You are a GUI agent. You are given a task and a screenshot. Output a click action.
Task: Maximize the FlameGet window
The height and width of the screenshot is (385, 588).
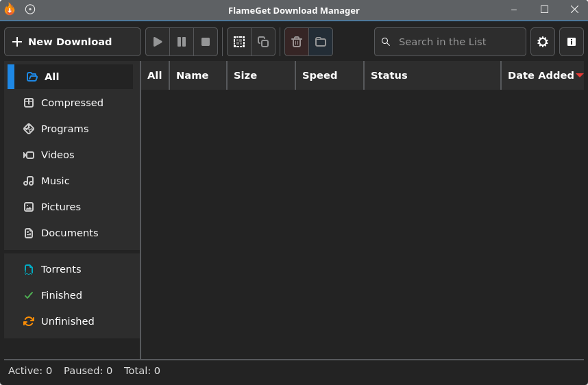545,10
